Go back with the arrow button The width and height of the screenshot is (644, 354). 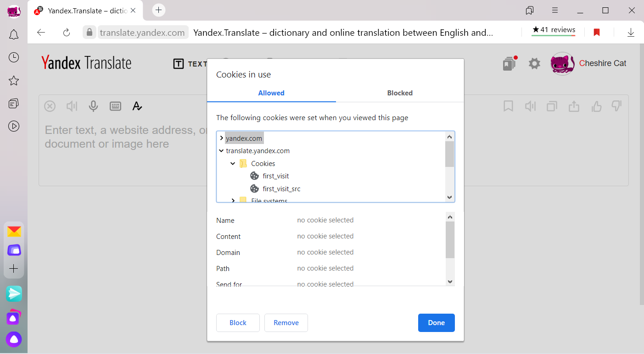coord(41,32)
